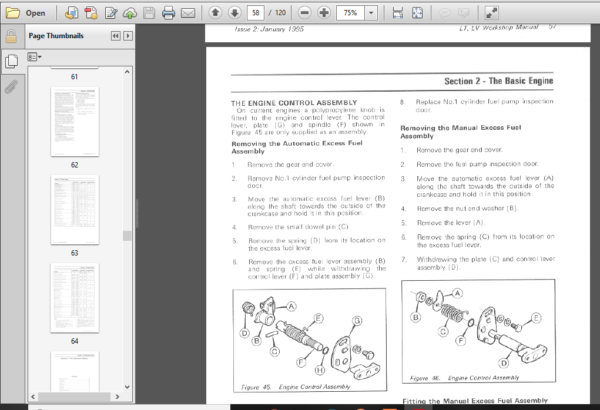Open the Page Thumbnails pane icon
Image resolution: width=600 pixels, height=410 pixels.
tap(11, 61)
